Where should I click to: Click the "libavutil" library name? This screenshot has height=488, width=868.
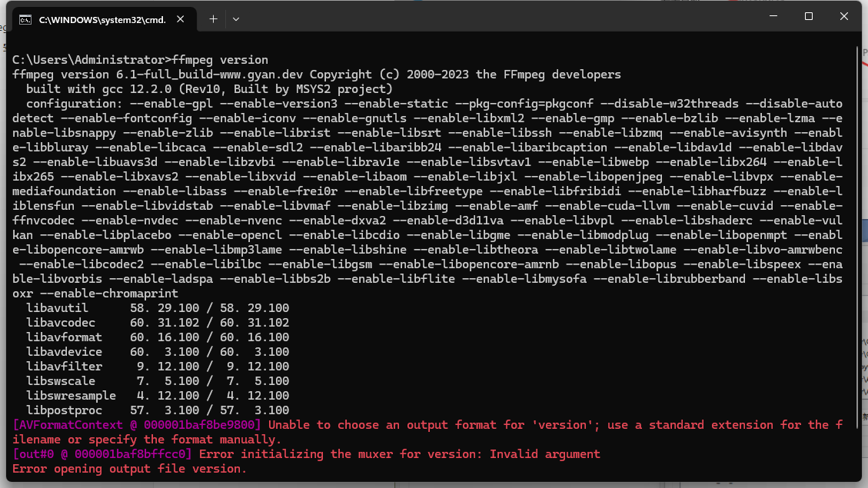pyautogui.click(x=57, y=308)
